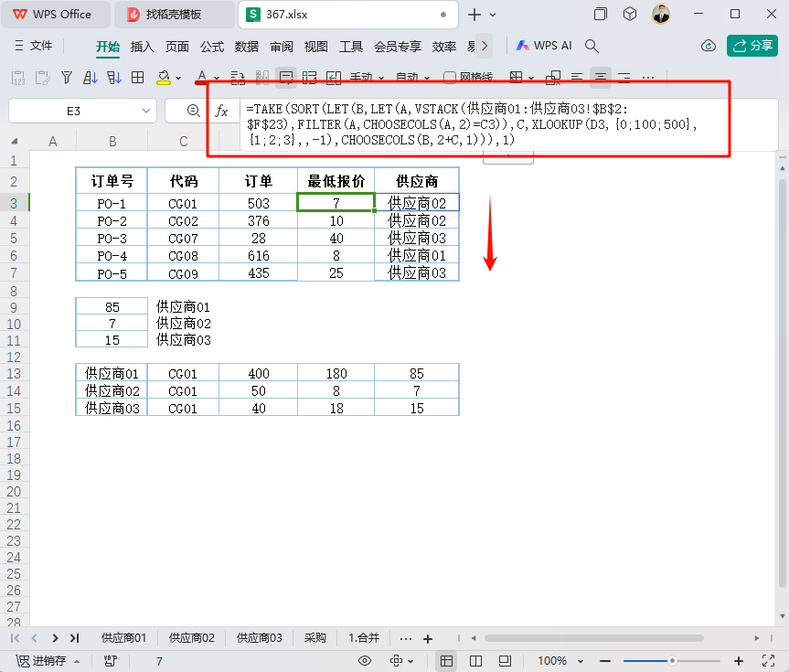Expand more ribbon tabs chevron
The height and width of the screenshot is (672, 789).
[485, 46]
